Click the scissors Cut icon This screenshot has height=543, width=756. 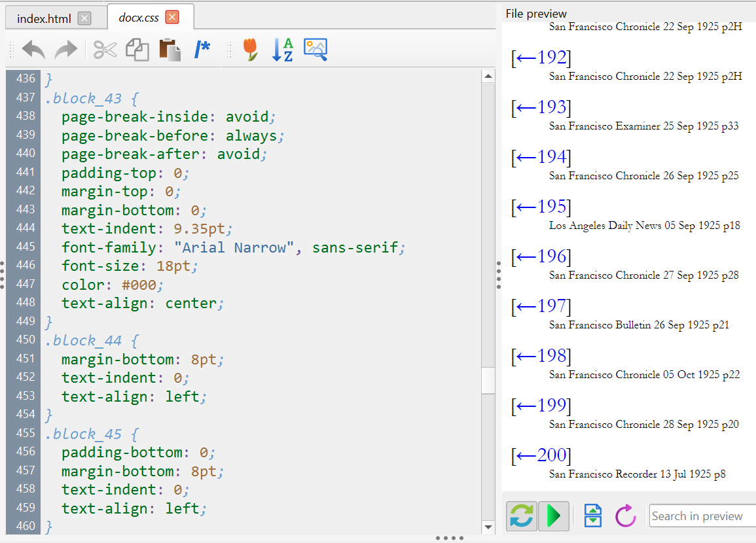[104, 50]
